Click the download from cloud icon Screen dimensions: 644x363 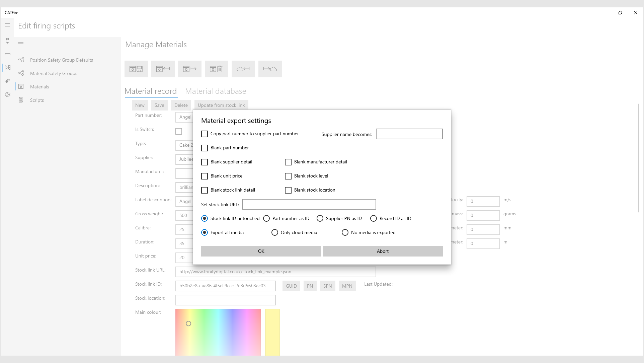pyautogui.click(x=243, y=69)
